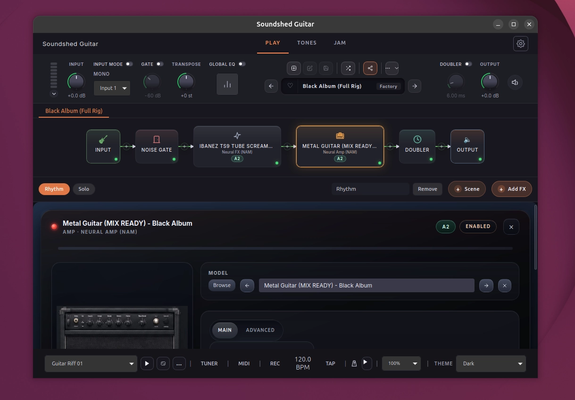Click the edit preset pencil icon

pyautogui.click(x=310, y=68)
